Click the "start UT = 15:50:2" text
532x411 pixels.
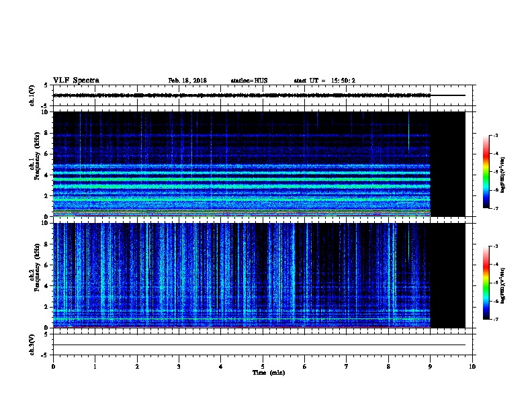pos(324,81)
